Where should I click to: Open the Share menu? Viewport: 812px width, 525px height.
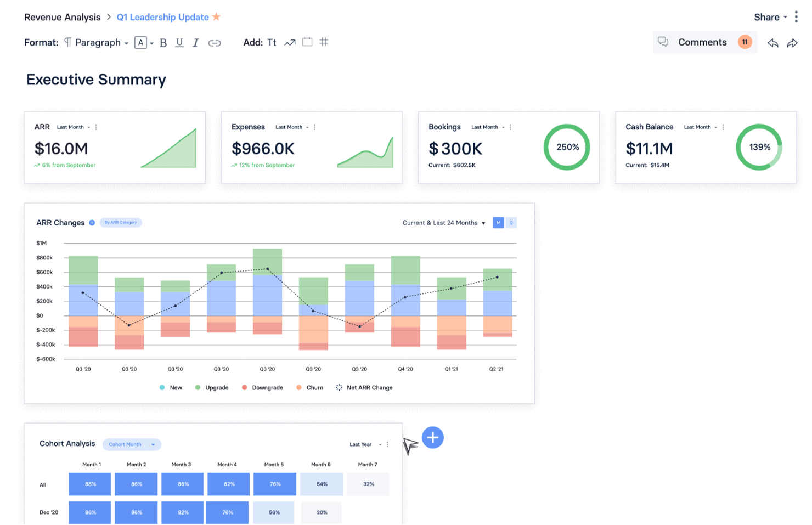tap(768, 17)
